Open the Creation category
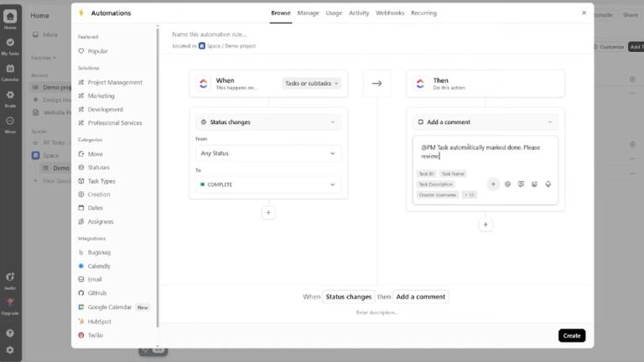The width and height of the screenshot is (644, 362). tap(94, 194)
